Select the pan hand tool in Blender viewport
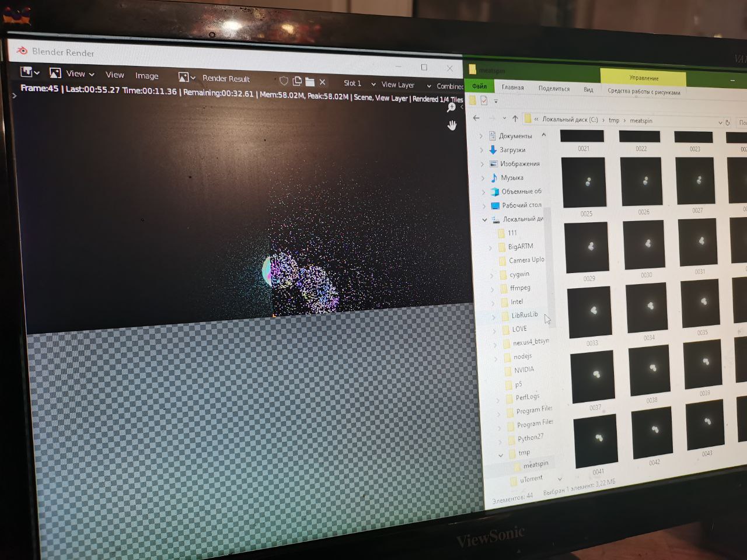Image resolution: width=747 pixels, height=560 pixels. [x=452, y=125]
